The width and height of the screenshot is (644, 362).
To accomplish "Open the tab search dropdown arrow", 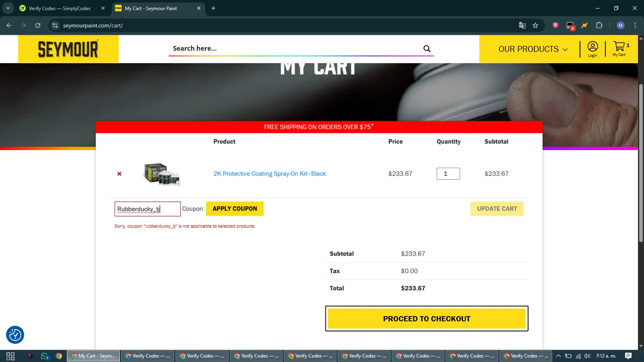I will pyautogui.click(x=8, y=8).
